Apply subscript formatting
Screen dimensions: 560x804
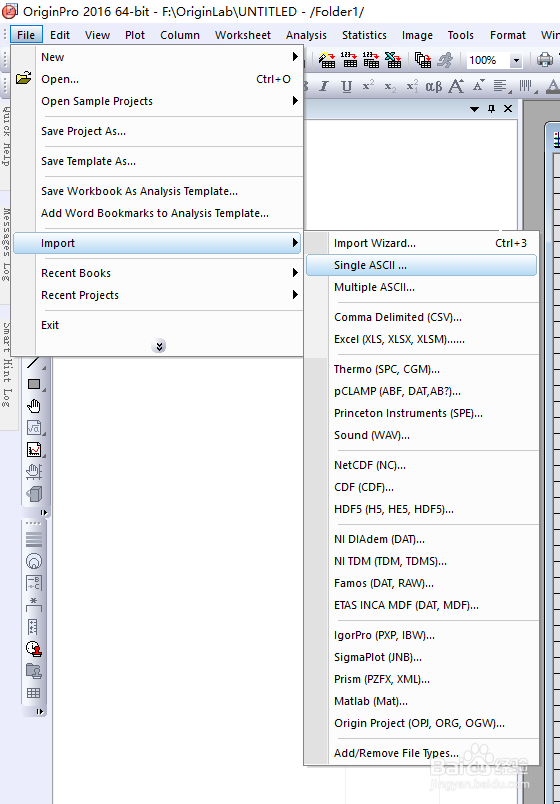tap(390, 86)
